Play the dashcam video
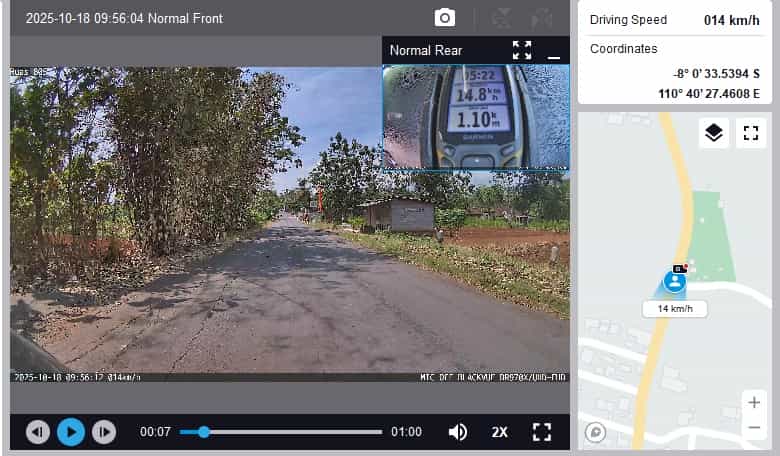 [70, 432]
